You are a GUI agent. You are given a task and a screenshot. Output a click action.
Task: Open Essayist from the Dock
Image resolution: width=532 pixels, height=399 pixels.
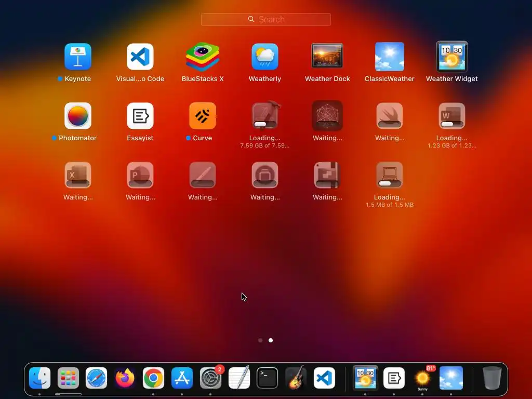click(x=394, y=378)
